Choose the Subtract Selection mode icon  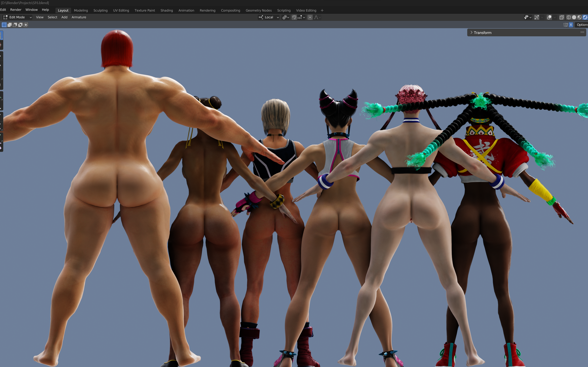click(15, 25)
